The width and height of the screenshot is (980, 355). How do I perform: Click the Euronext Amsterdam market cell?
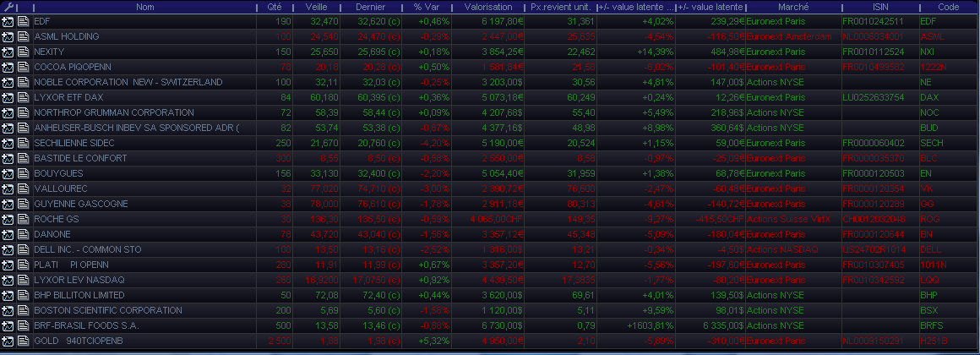793,36
